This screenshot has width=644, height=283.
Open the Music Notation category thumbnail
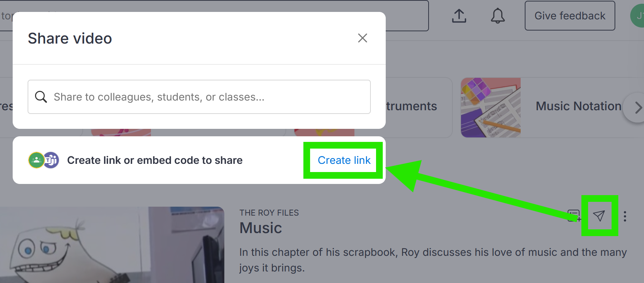point(490,108)
